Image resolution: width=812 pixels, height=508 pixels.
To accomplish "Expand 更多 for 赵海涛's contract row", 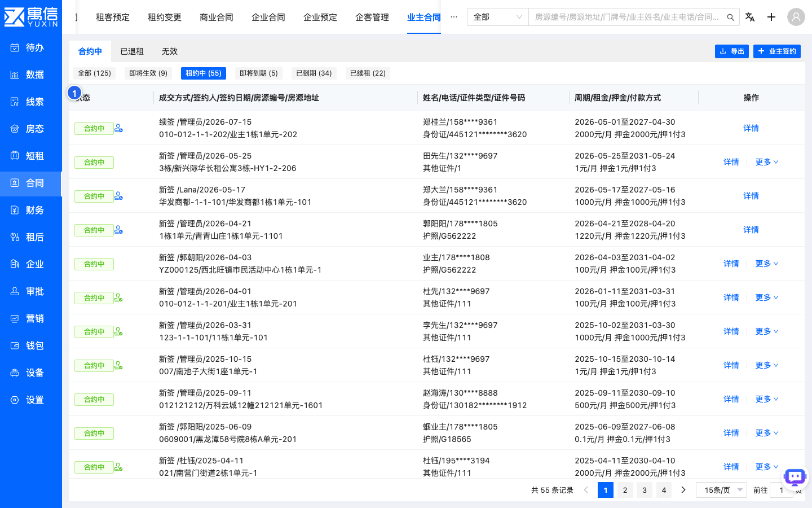I will pos(767,399).
